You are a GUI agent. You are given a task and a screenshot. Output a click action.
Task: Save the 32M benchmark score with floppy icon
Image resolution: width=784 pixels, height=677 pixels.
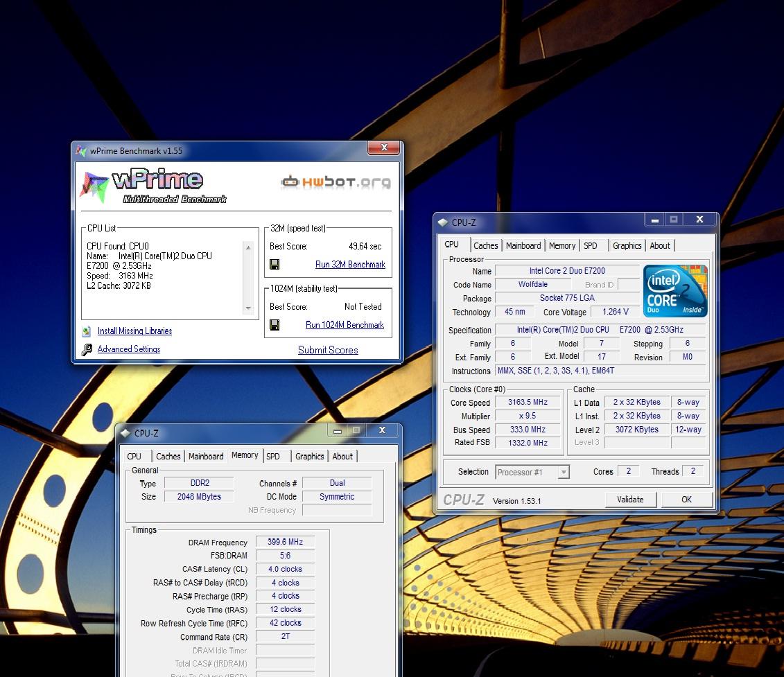click(x=275, y=264)
